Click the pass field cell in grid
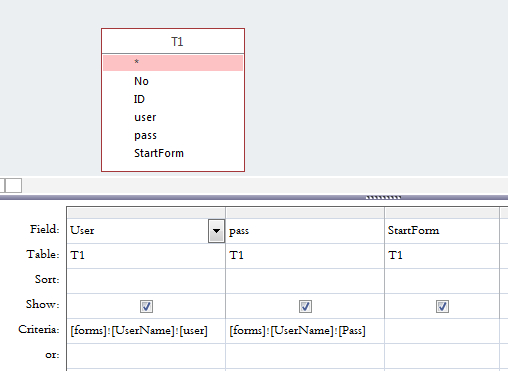508x371 pixels. tap(305, 231)
